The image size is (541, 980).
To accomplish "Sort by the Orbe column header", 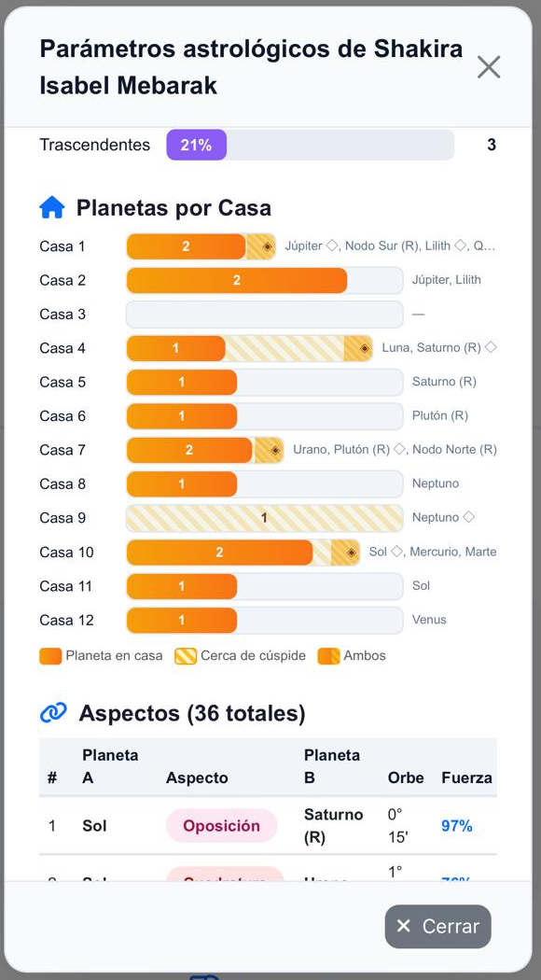I will pos(406,778).
